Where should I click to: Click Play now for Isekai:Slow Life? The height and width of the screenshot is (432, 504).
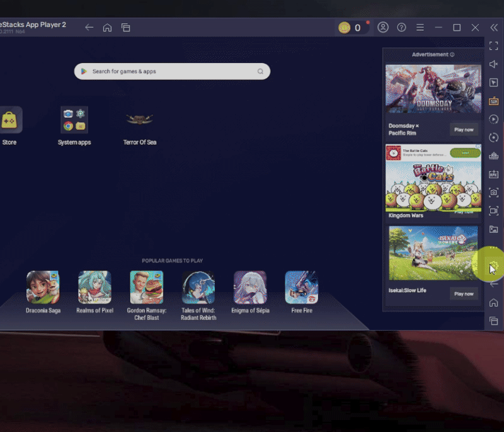tap(464, 294)
